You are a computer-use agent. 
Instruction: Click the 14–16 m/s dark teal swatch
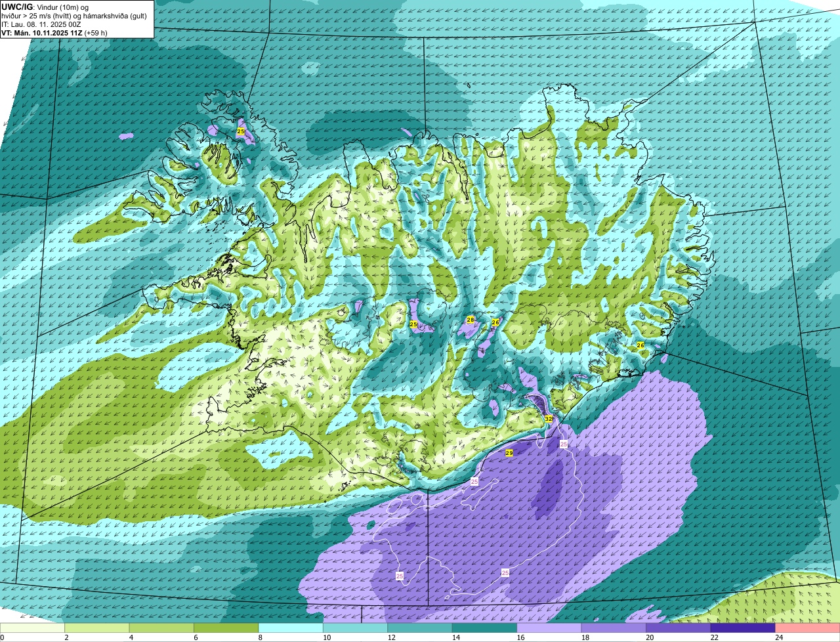point(485,628)
